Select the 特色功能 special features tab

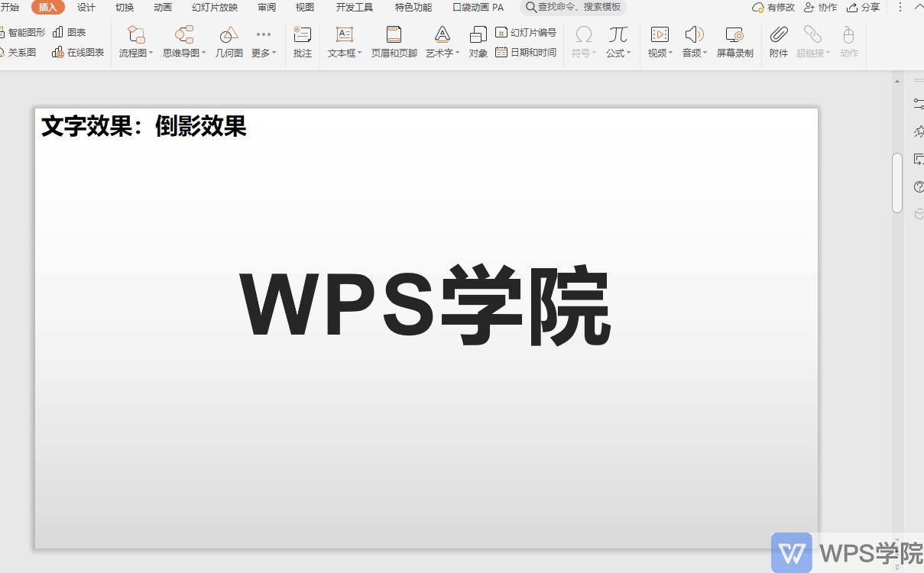(x=413, y=8)
